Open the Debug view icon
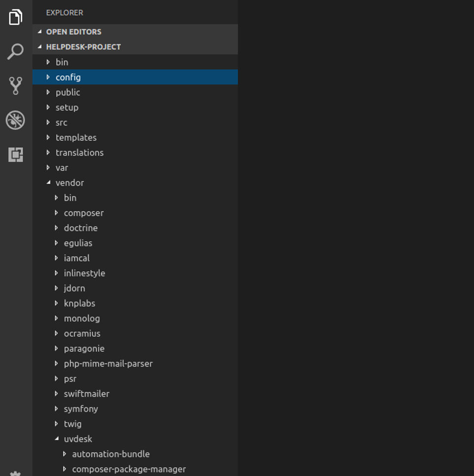 [x=15, y=120]
